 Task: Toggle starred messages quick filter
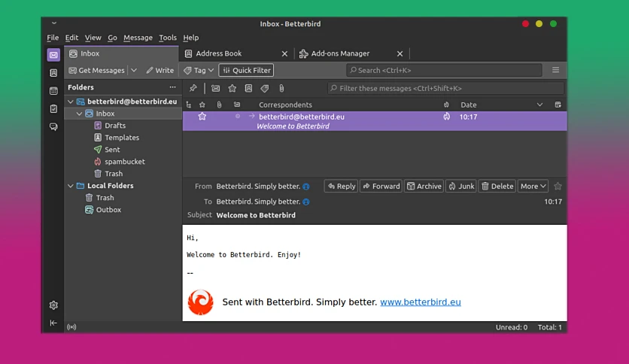click(x=232, y=88)
